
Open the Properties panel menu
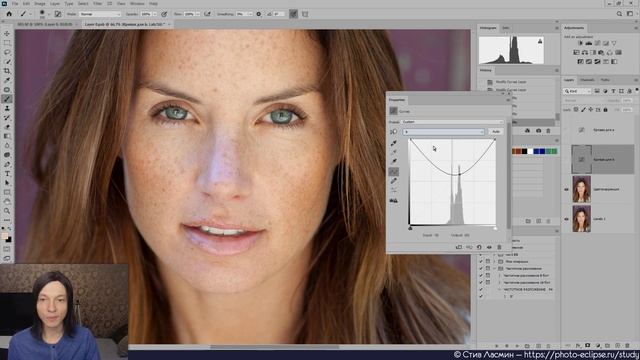point(508,100)
